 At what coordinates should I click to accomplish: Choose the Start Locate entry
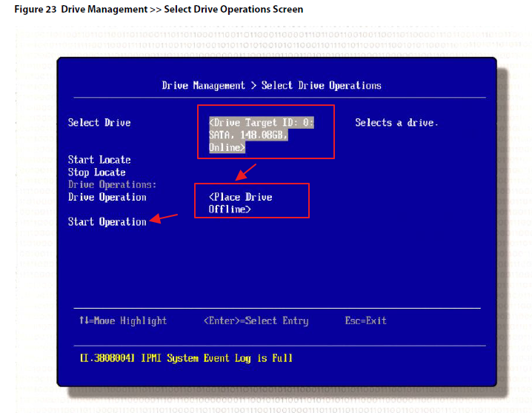click(99, 160)
